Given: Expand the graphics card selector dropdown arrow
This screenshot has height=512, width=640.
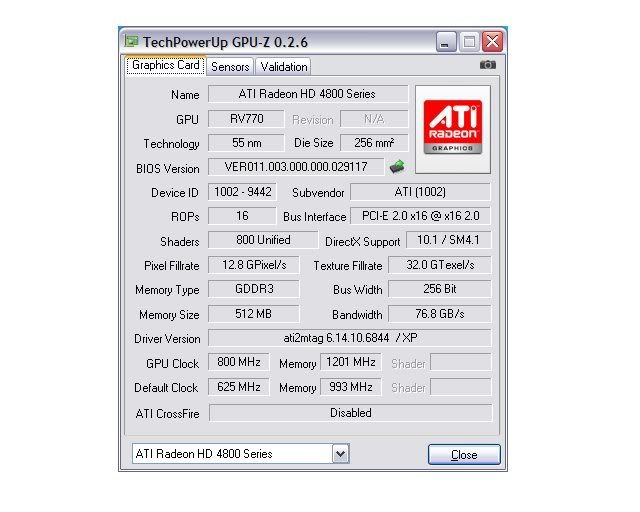Looking at the screenshot, I should coord(340,454).
